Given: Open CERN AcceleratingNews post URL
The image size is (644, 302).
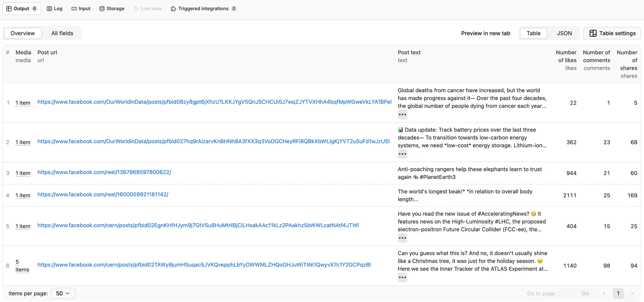Looking at the screenshot, I should [x=198, y=225].
